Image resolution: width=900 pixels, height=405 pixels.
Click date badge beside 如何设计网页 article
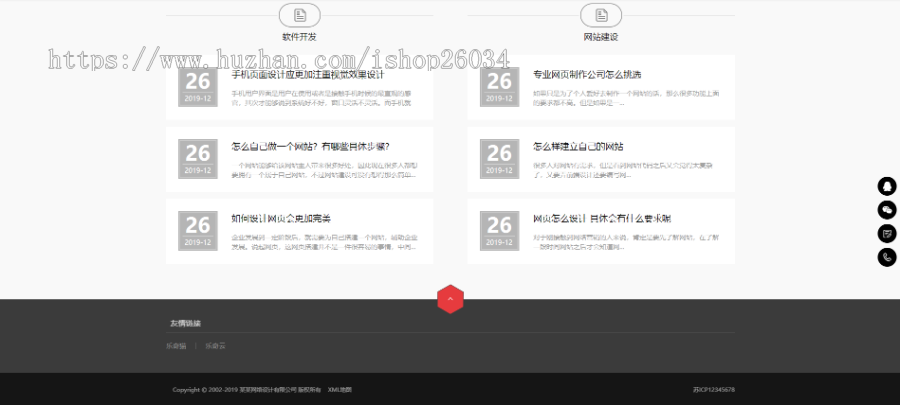point(197,231)
